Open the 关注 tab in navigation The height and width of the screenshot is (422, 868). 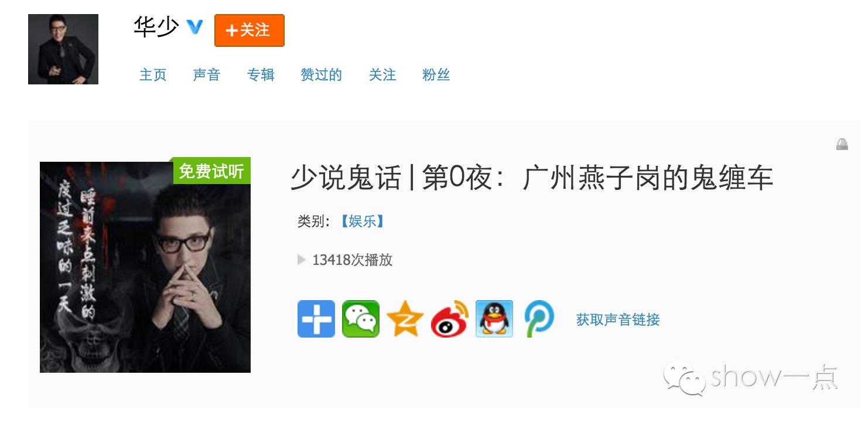382,75
